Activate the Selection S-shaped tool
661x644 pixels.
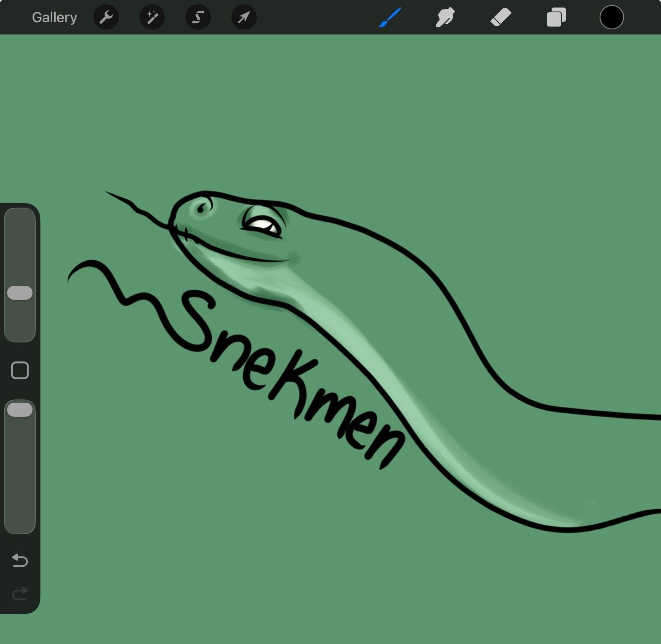point(198,17)
